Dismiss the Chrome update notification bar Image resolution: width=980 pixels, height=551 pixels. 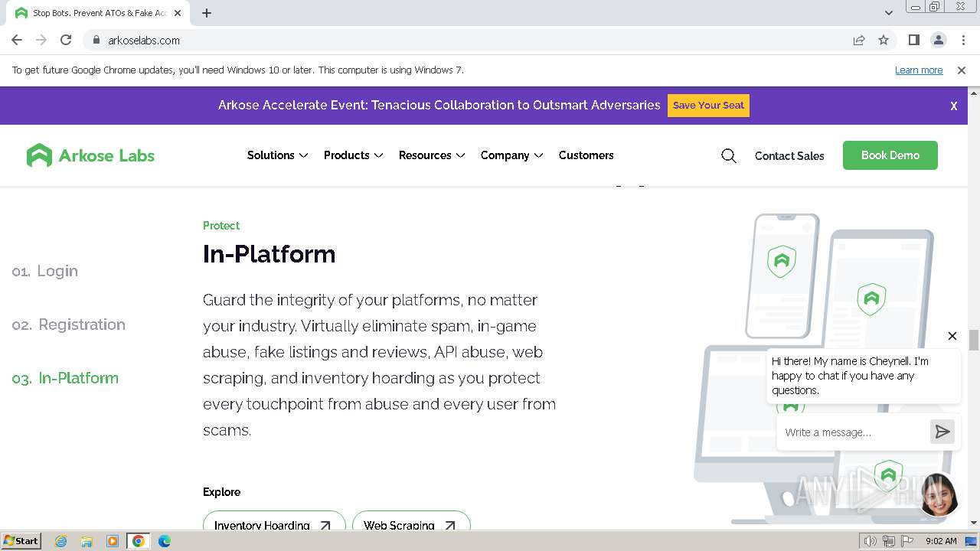(x=962, y=70)
